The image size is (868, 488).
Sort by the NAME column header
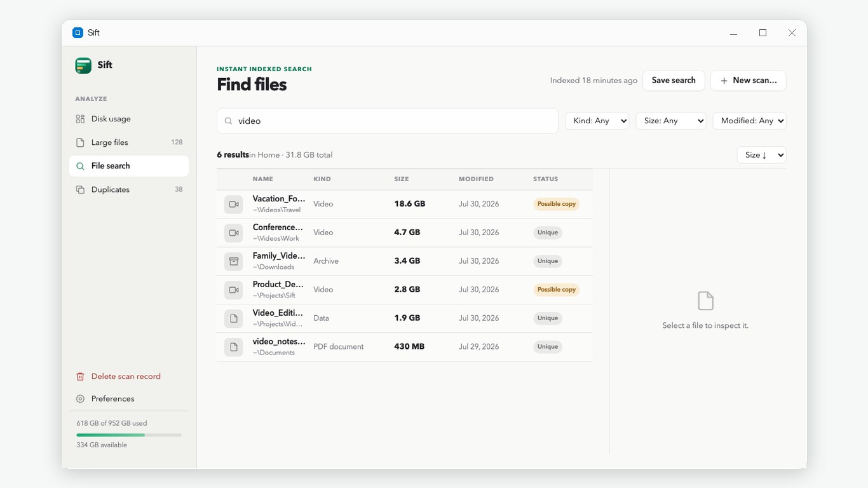coord(262,179)
